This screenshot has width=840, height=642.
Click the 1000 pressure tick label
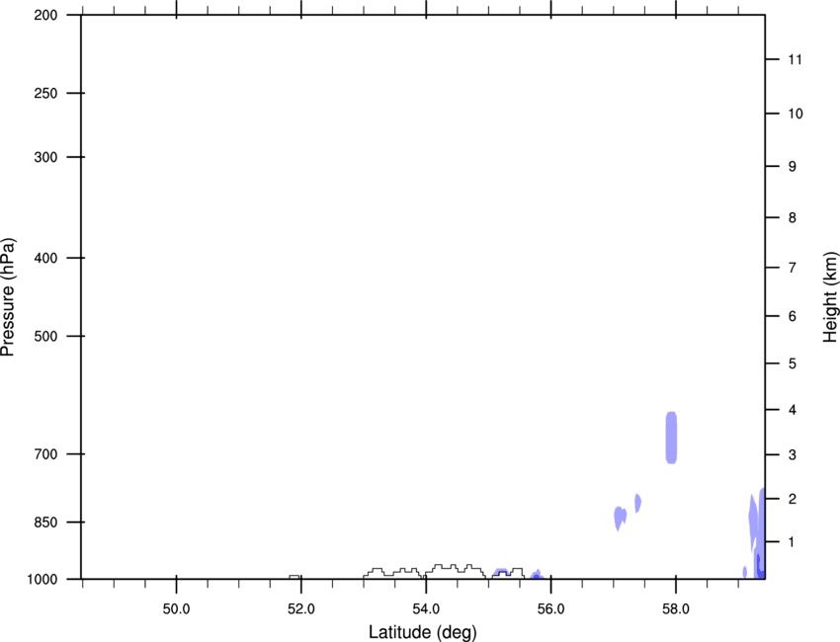pyautogui.click(x=42, y=580)
